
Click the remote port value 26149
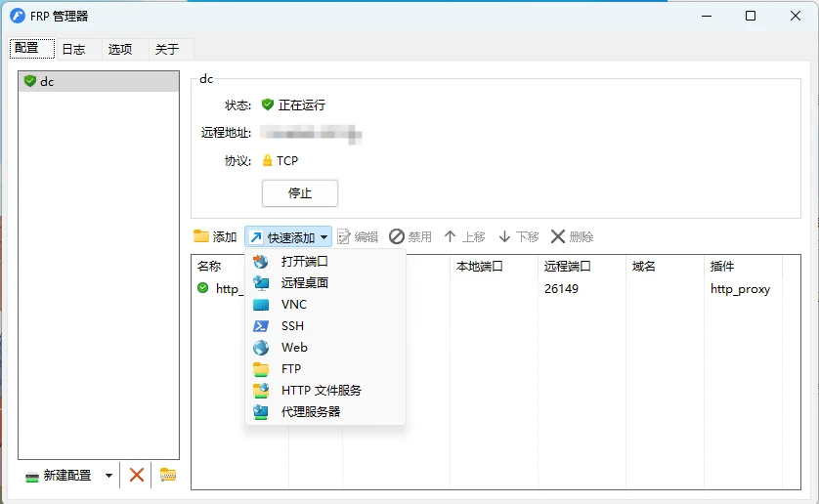[561, 289]
